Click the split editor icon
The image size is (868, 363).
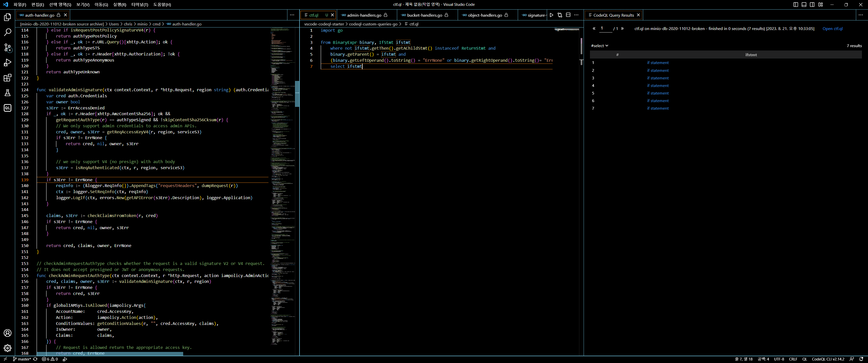(x=568, y=15)
